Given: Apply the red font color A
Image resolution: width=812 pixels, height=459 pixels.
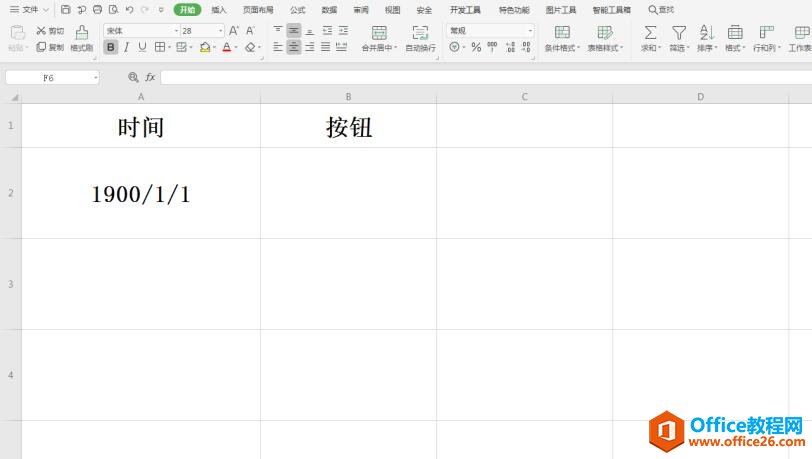Looking at the screenshot, I should coord(226,47).
